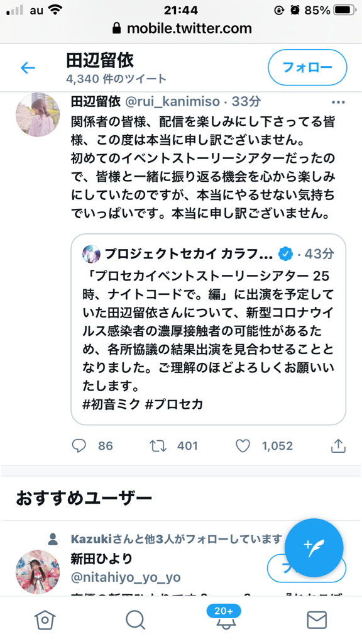This screenshot has height=644, width=362.
Task: Open notifications bell with 20+ badge
Action: 223,618
